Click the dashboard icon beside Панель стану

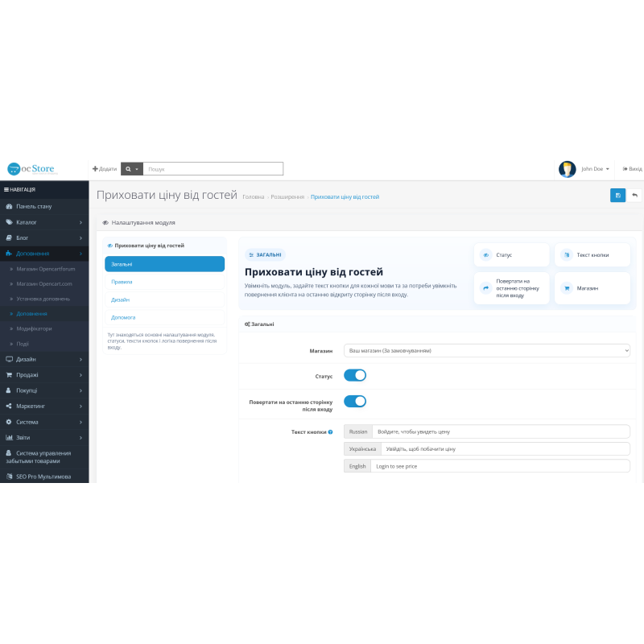9,207
